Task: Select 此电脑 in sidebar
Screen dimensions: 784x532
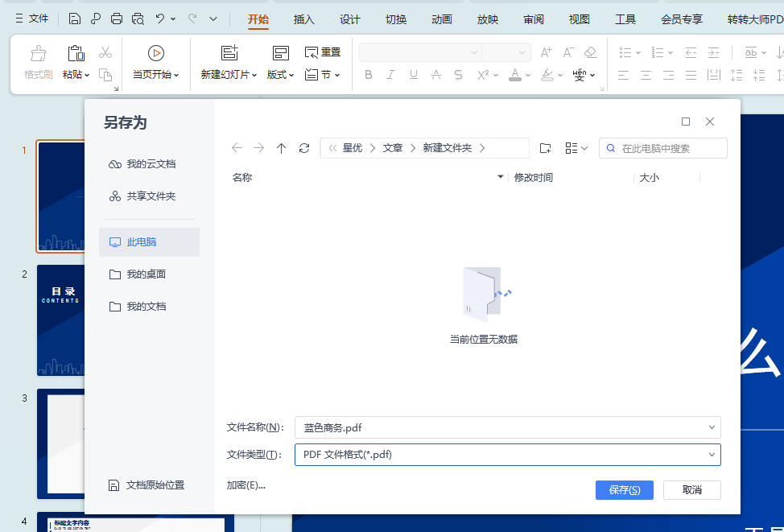Action: (x=149, y=242)
